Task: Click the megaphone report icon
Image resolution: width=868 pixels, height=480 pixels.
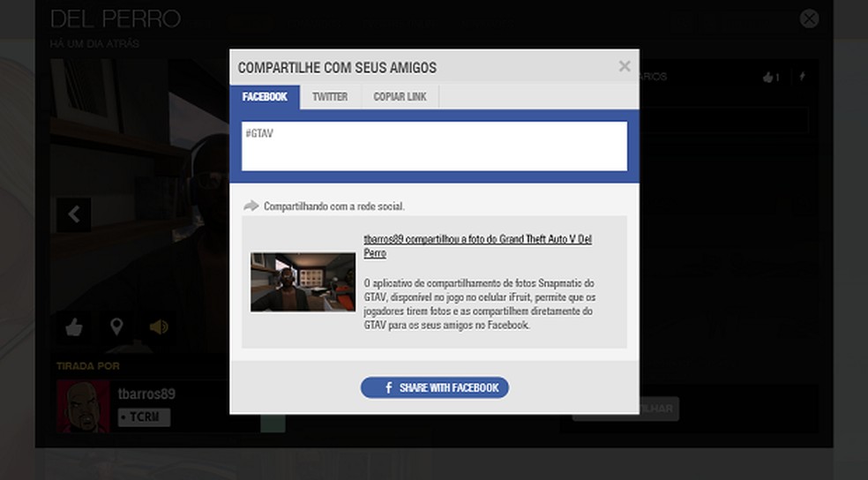Action: coord(159,327)
